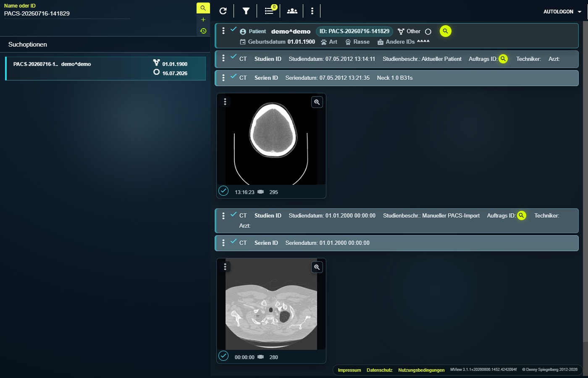Click the Studiendatum: 01.01.2000 00:00:00 text
This screenshot has height=378, width=588.
pos(332,215)
